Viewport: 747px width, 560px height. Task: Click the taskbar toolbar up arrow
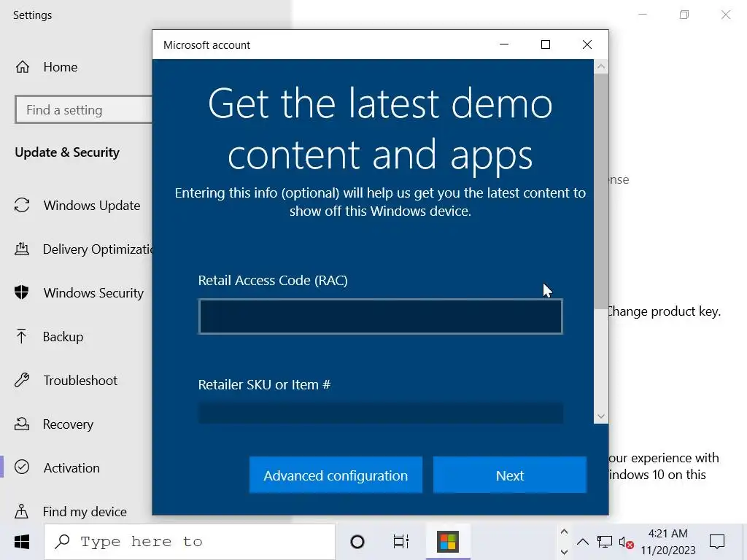(x=564, y=532)
